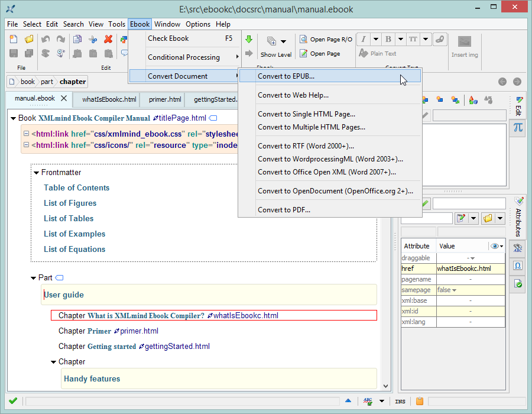
Task: Open the spell check options dropdown arrow
Action: click(382, 401)
